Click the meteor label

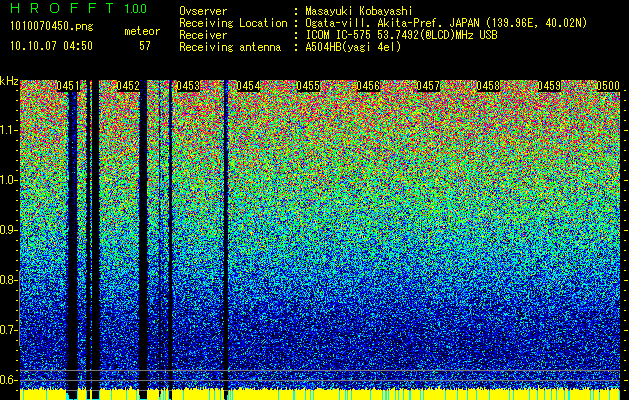tap(142, 31)
